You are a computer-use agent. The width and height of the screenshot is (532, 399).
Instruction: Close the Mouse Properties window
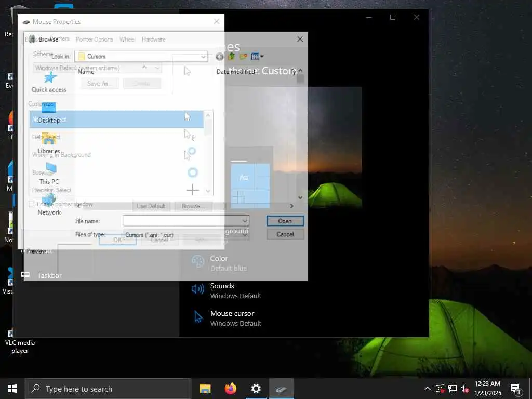coord(217,21)
